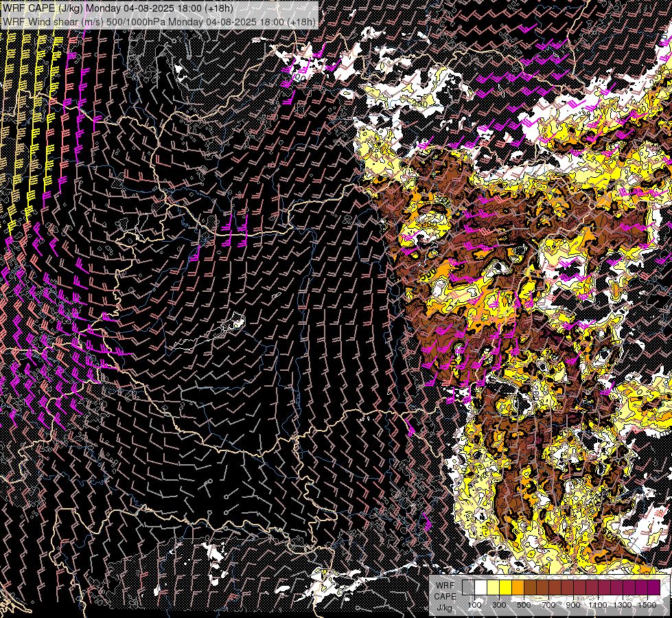Select the bright yellow legend swatch
Viewport: 672px width, 618px height.
point(506,587)
